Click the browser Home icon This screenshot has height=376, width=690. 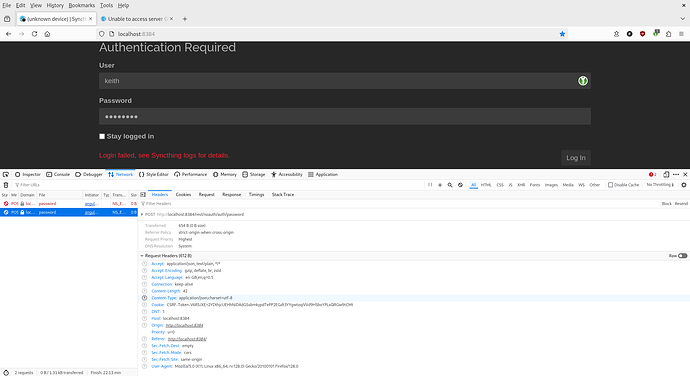pyautogui.click(x=47, y=34)
